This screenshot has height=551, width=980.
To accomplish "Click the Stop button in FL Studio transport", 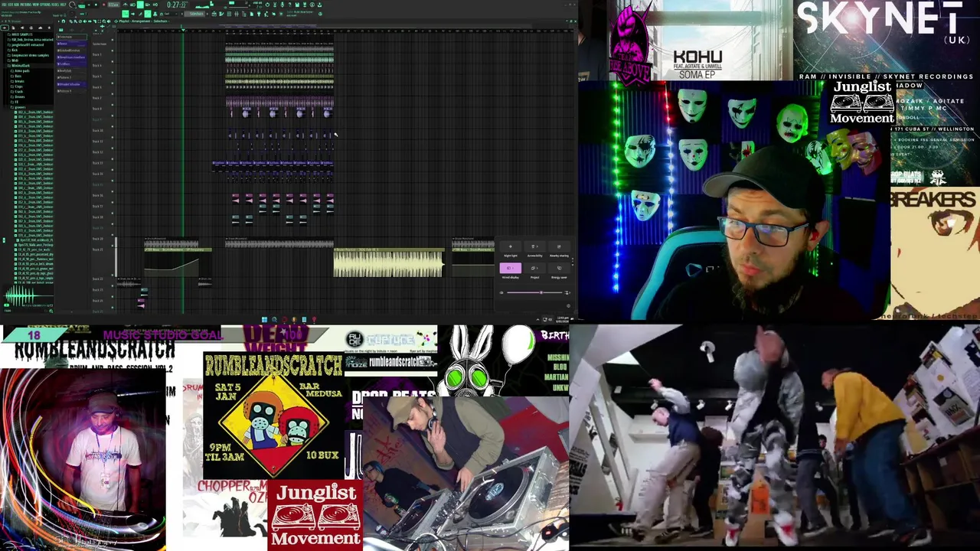I will (96, 5).
